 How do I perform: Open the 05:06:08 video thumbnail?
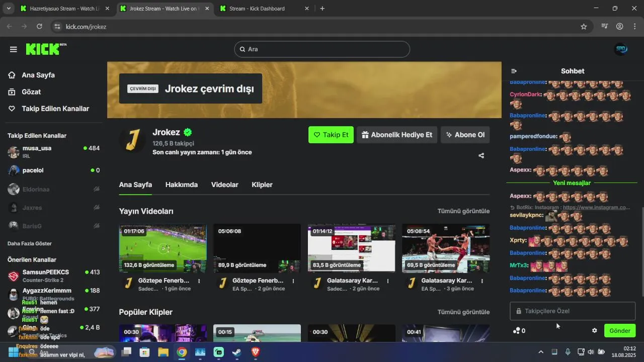point(257,248)
